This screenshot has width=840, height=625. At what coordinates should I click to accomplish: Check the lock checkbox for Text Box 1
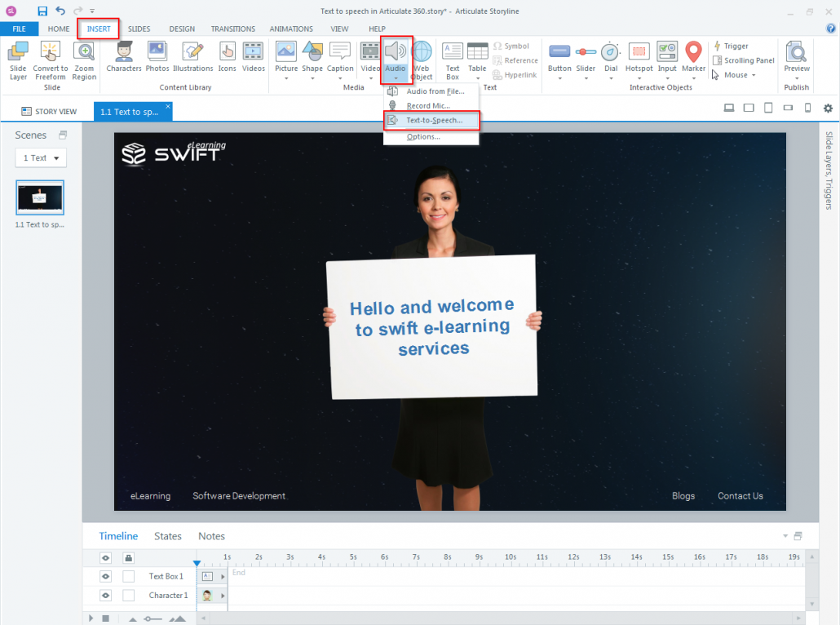pos(127,576)
